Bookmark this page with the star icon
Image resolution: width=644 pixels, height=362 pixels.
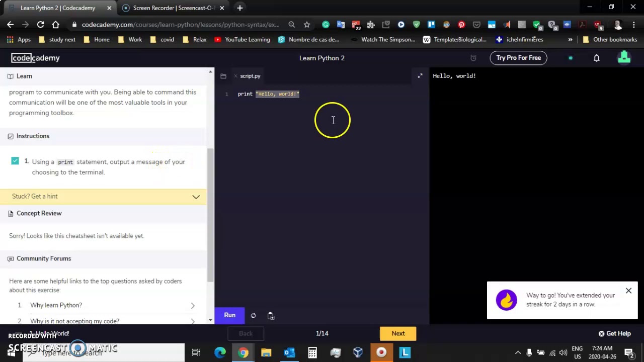point(306,24)
